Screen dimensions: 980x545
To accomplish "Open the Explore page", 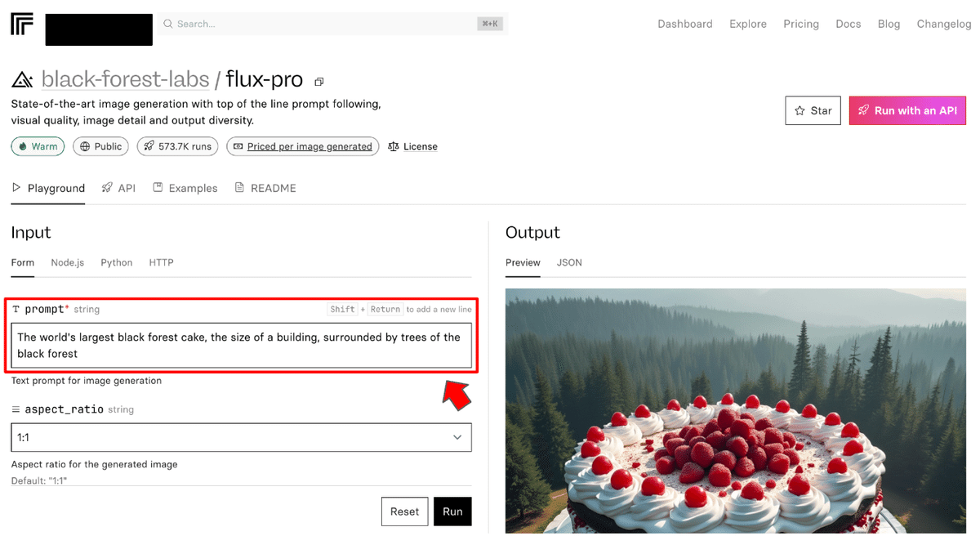I will (748, 24).
